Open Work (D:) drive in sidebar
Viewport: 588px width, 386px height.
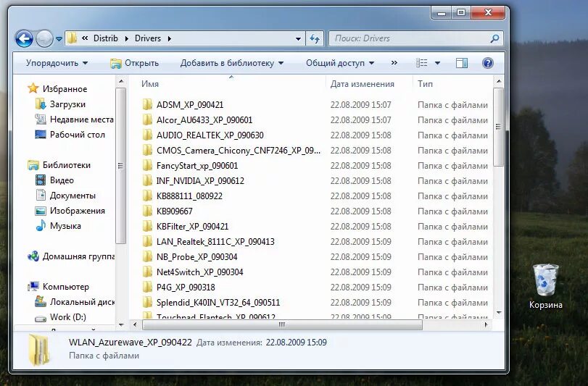[x=60, y=317]
